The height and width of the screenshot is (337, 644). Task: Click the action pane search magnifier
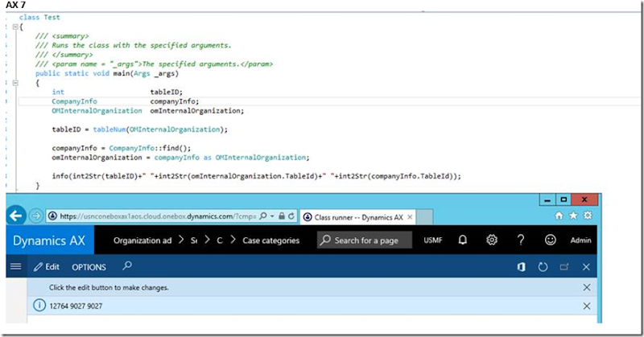coord(127,265)
